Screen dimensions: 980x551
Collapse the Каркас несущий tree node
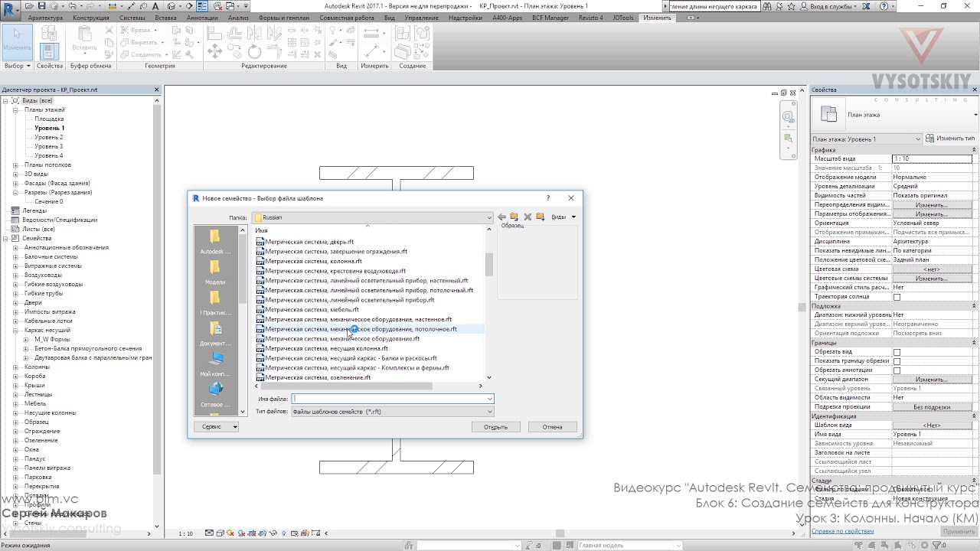click(15, 331)
